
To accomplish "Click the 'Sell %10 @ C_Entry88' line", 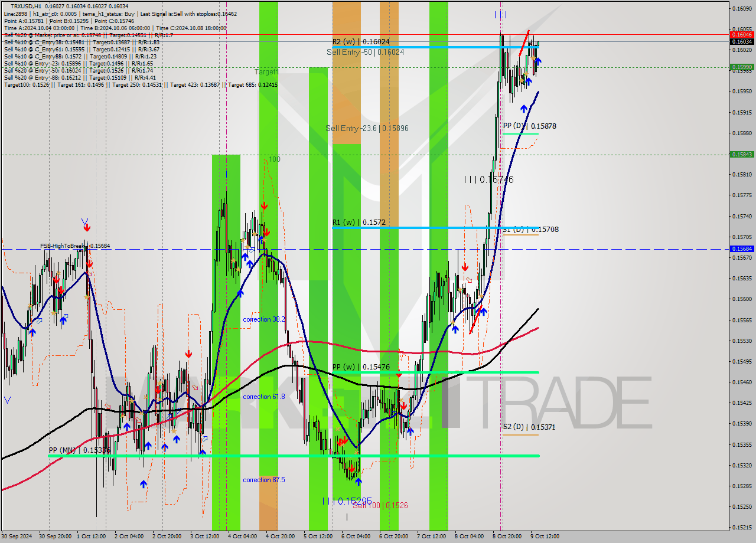I will coord(80,56).
